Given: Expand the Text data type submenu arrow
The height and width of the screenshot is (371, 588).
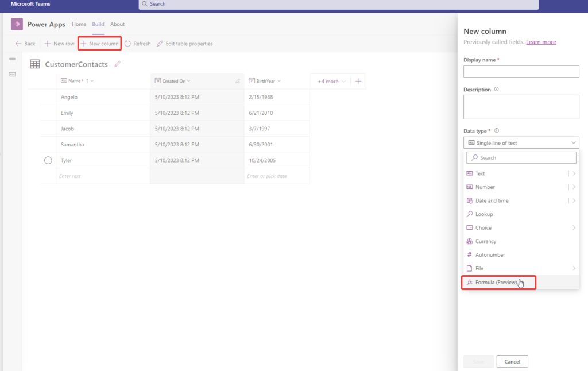Looking at the screenshot, I should [x=574, y=173].
